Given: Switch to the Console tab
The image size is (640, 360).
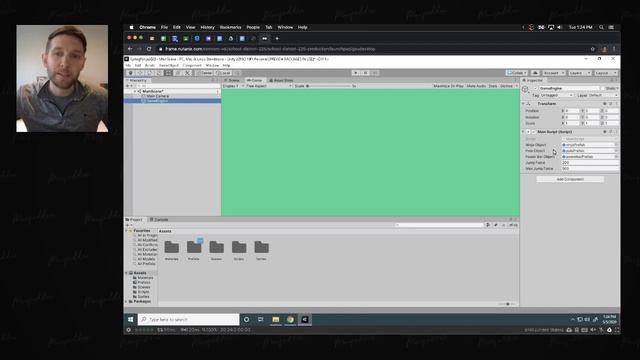Looking at the screenshot, I should coord(159,220).
